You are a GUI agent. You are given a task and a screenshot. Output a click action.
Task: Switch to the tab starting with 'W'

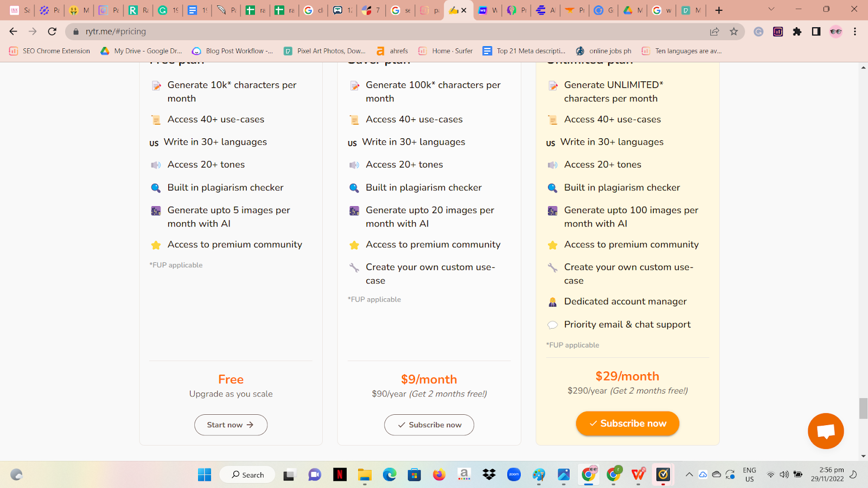point(488,10)
